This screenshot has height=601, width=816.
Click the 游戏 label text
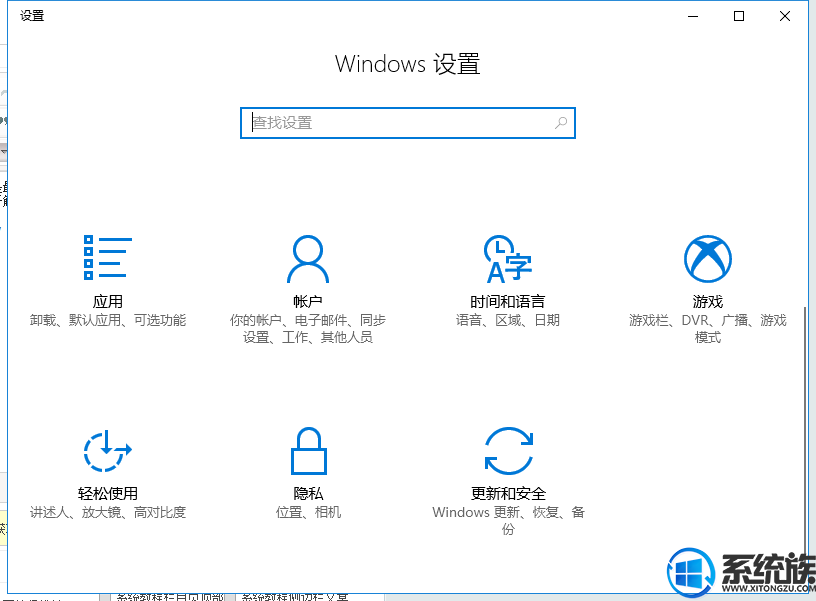[x=708, y=301]
